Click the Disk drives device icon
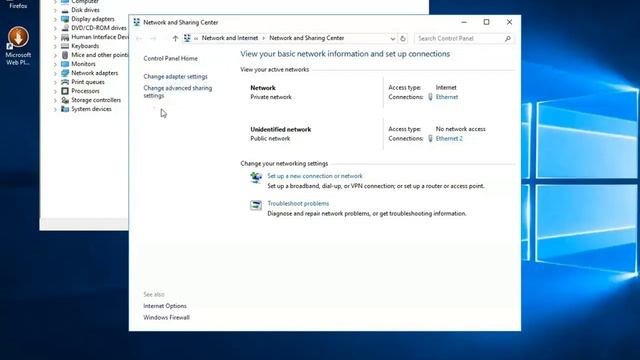The width and height of the screenshot is (640, 360). tap(65, 10)
